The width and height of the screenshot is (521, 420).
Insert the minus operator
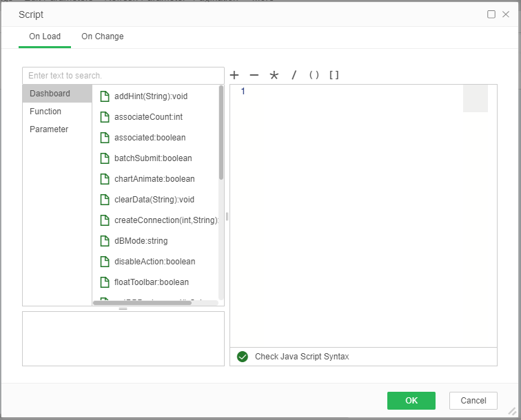(x=254, y=76)
